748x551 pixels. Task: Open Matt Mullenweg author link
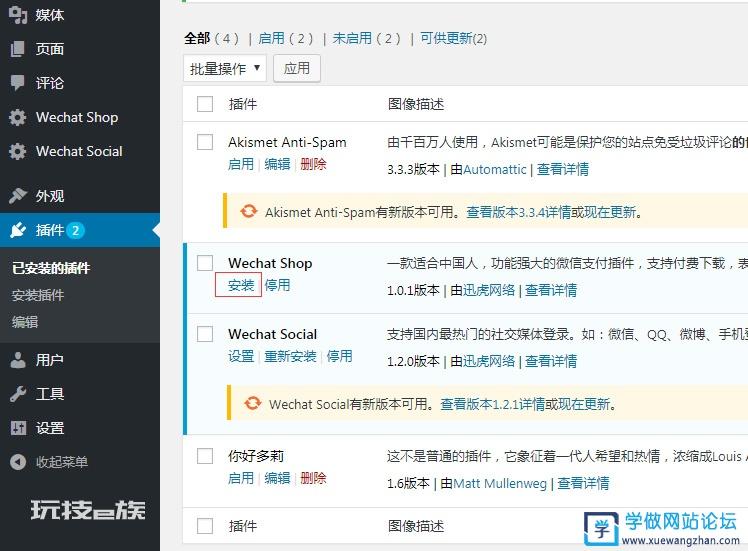pos(500,483)
